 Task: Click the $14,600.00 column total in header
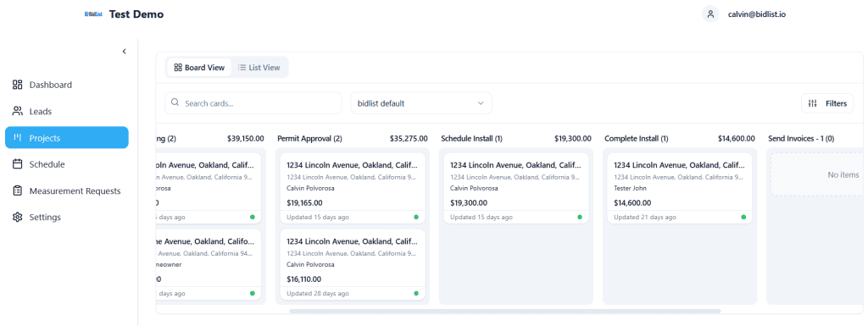coord(737,138)
